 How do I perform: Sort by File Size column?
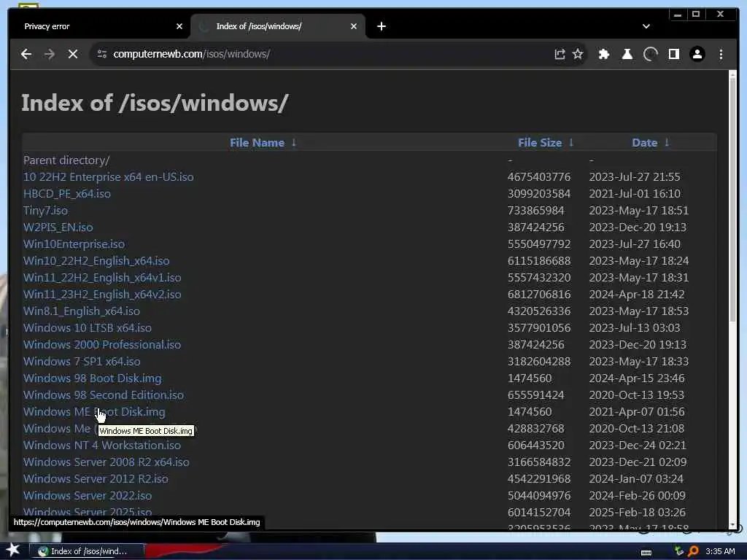pyautogui.click(x=540, y=143)
